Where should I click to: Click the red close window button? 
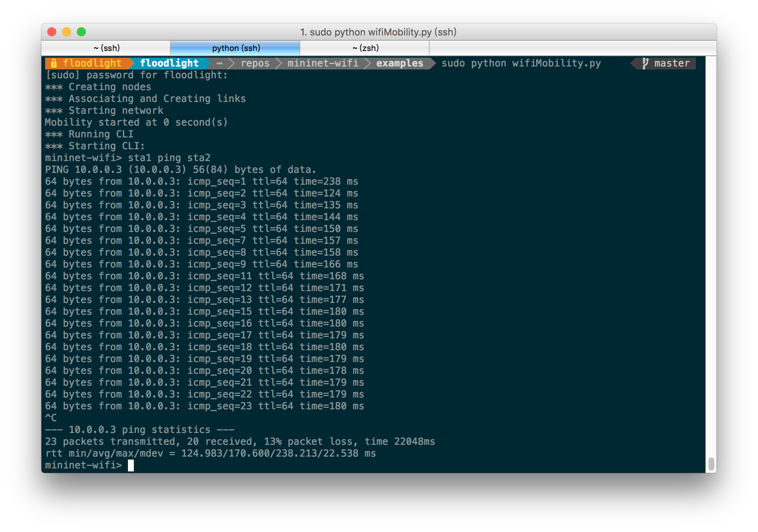52,32
